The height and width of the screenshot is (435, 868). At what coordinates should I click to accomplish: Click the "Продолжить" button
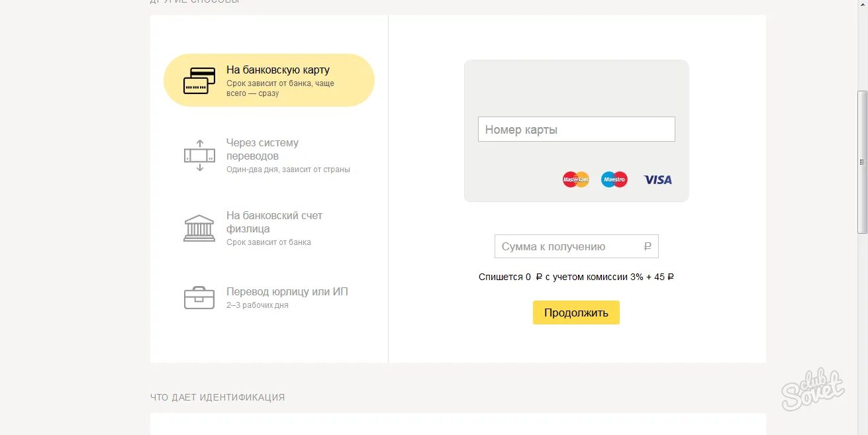coord(576,313)
